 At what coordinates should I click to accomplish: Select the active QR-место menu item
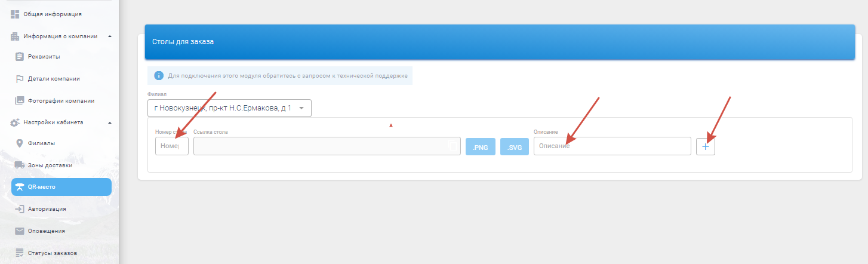[x=61, y=187]
